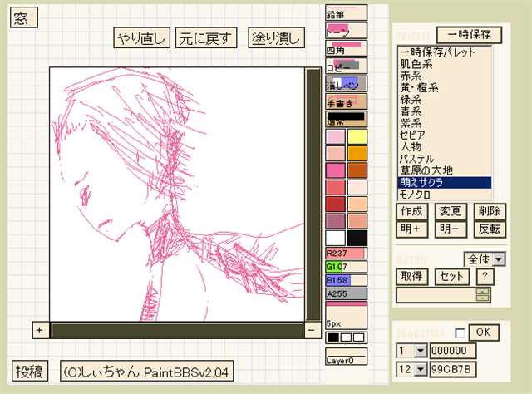
Task: Select the トーン tone tool
Action: (346, 30)
